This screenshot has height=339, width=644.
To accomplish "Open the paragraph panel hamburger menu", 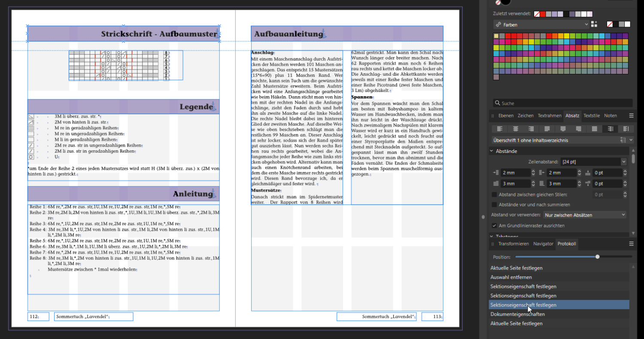I will pyautogui.click(x=631, y=116).
